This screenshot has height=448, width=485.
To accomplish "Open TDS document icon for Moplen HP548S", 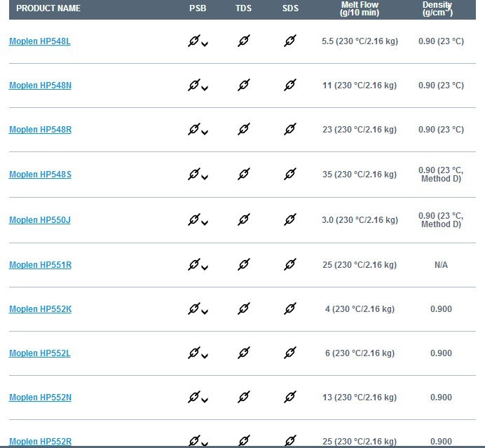I will tap(244, 174).
